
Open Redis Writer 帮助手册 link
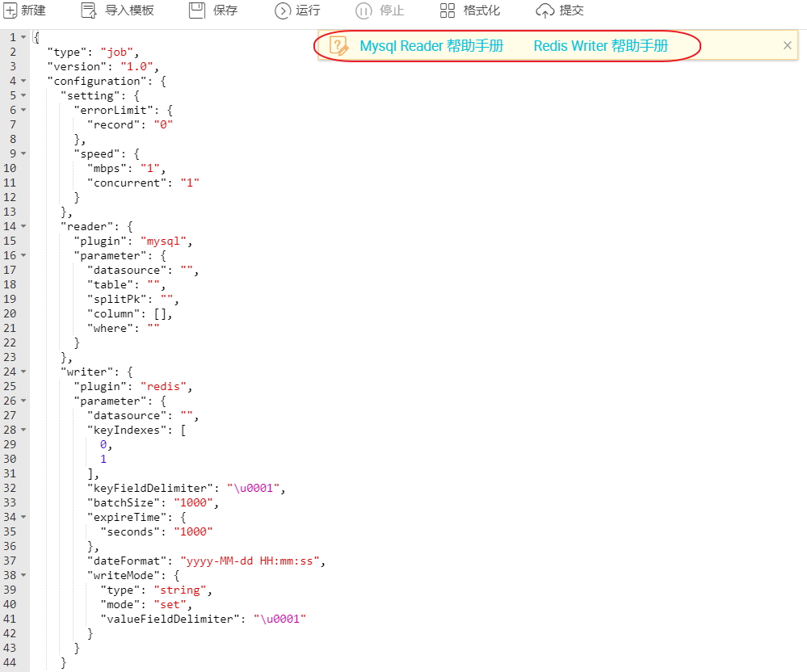pos(601,46)
